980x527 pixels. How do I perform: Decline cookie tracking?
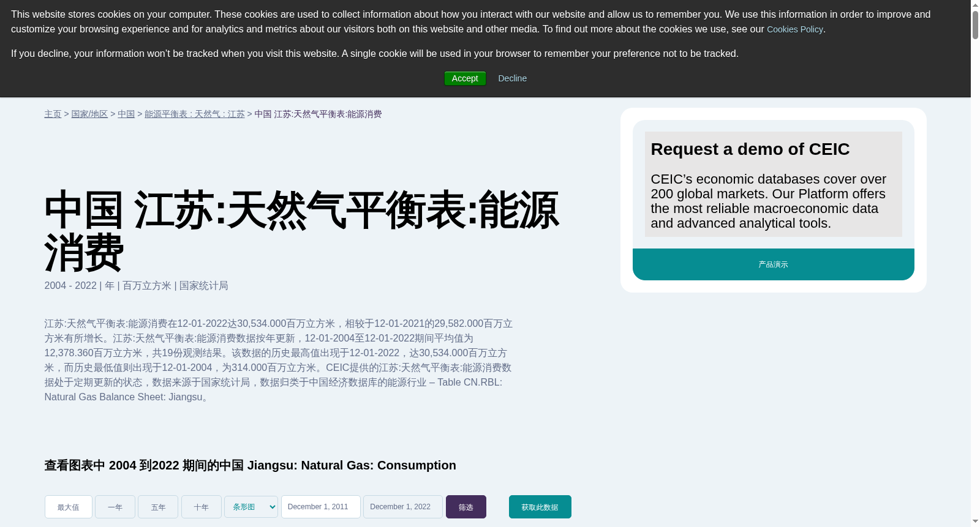click(x=512, y=78)
